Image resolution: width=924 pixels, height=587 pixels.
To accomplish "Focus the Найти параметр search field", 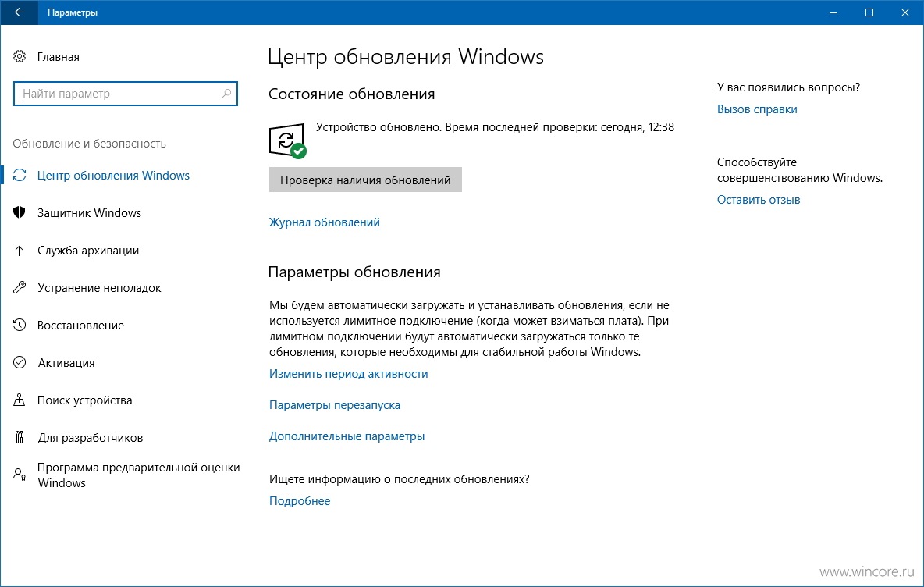I will click(x=125, y=93).
